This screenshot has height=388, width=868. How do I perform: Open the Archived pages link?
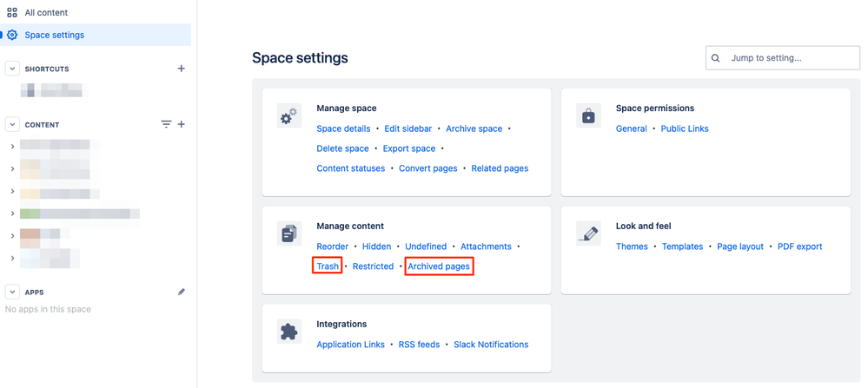coord(439,266)
